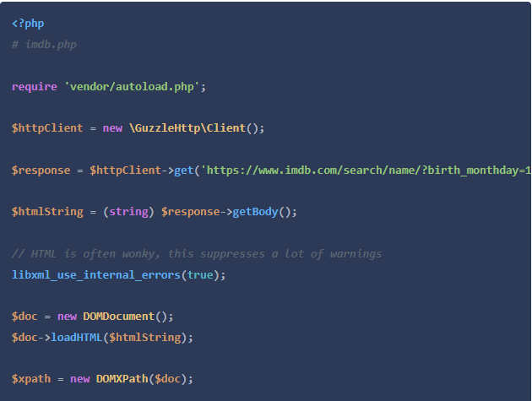532x401 pixels.
Task: Click the 'vendor/autoload.php' string
Action: [132, 87]
